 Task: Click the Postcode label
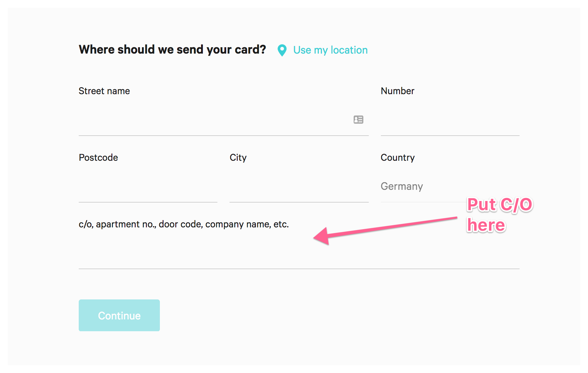98,157
